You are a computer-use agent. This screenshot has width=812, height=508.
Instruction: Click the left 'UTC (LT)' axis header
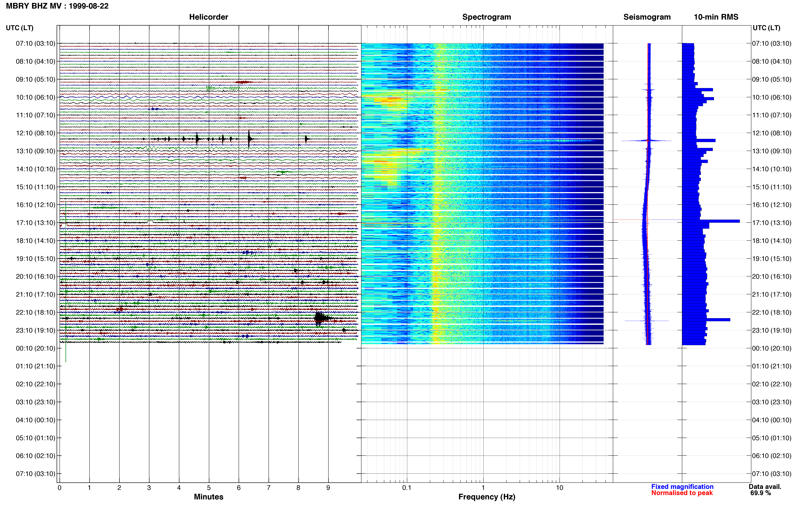(x=19, y=28)
